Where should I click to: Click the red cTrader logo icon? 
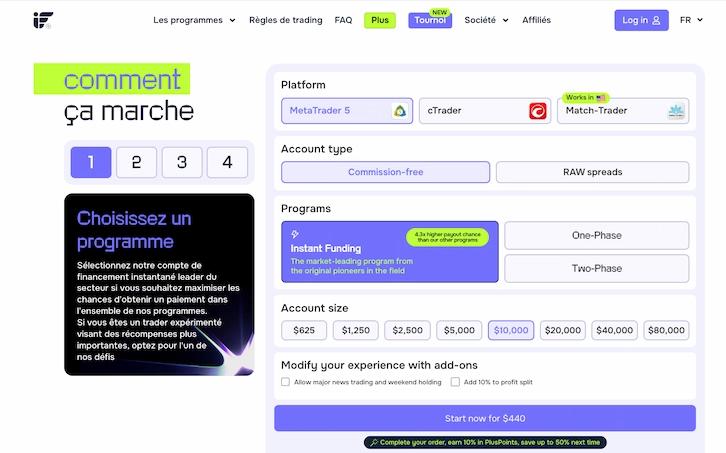pyautogui.click(x=538, y=111)
